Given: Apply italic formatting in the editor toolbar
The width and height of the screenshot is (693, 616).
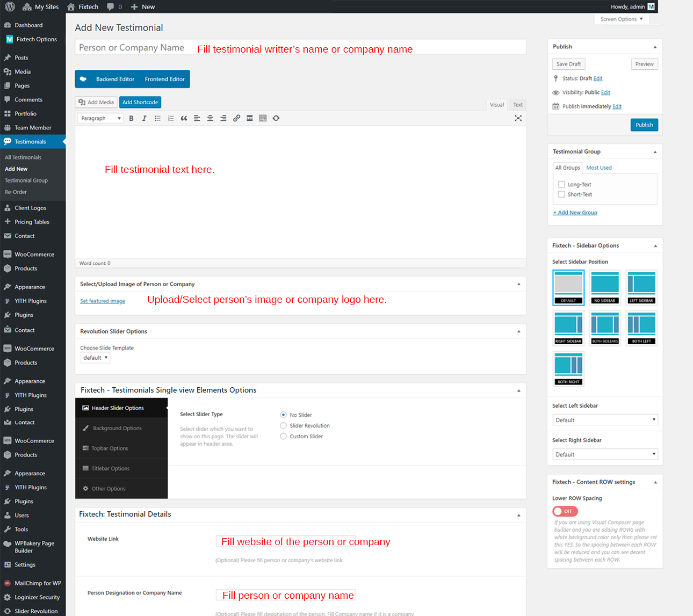Looking at the screenshot, I should 144,118.
